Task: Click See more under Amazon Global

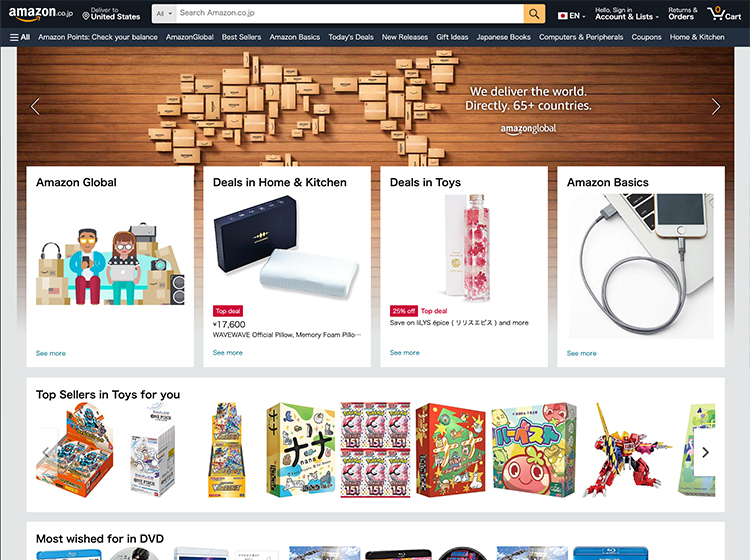Action: click(51, 353)
